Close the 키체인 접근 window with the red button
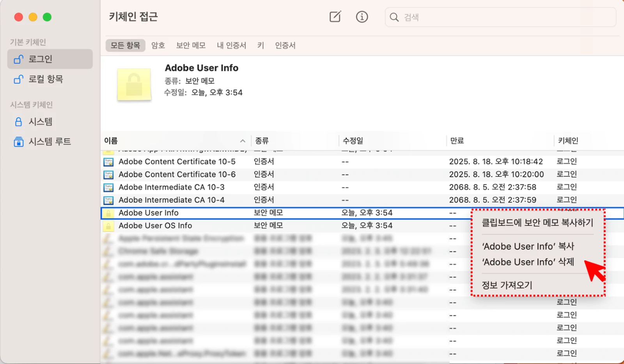This screenshot has height=364, width=624. tap(18, 17)
